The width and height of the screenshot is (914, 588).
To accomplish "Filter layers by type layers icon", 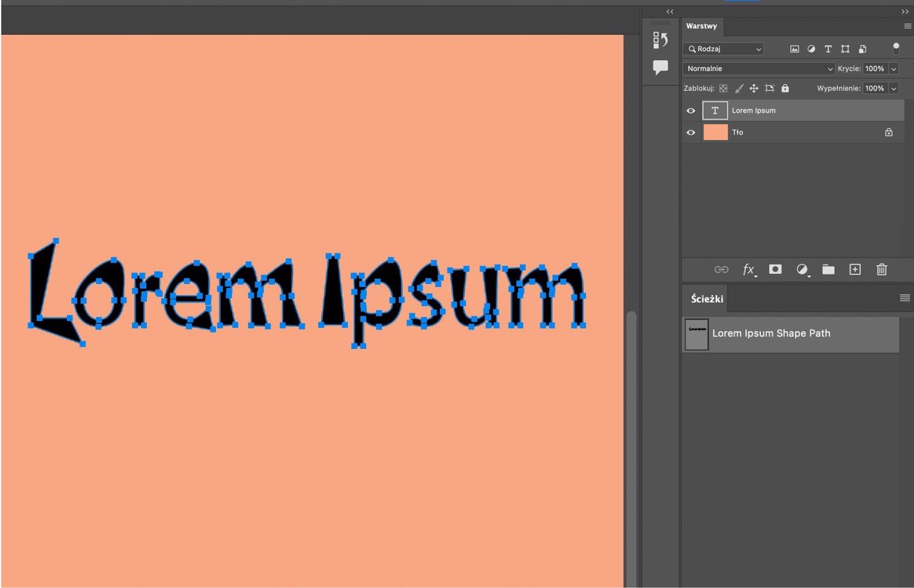I will click(x=828, y=49).
